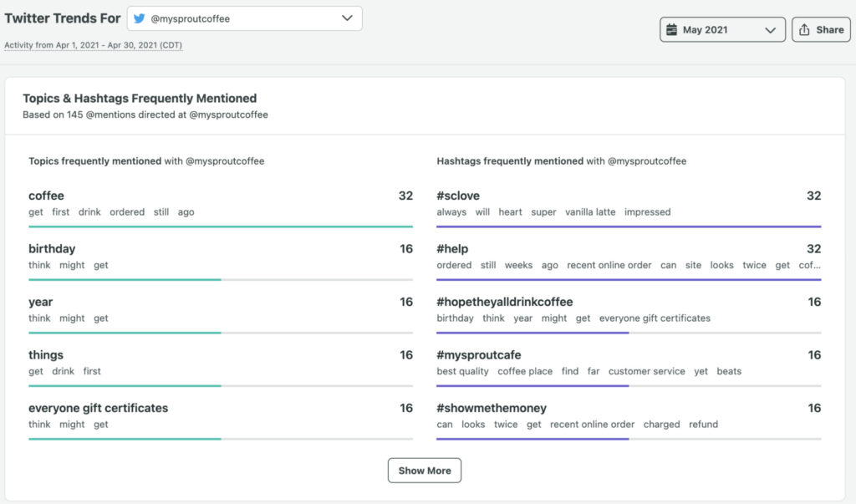Image resolution: width=856 pixels, height=504 pixels.
Task: Click the #sclove hashtag
Action: tap(458, 196)
